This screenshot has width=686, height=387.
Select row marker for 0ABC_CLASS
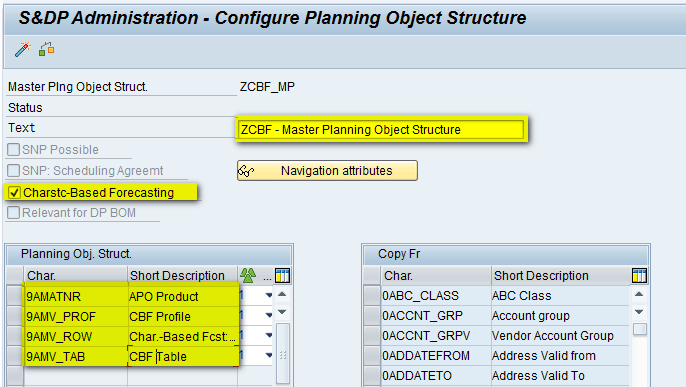(x=372, y=296)
